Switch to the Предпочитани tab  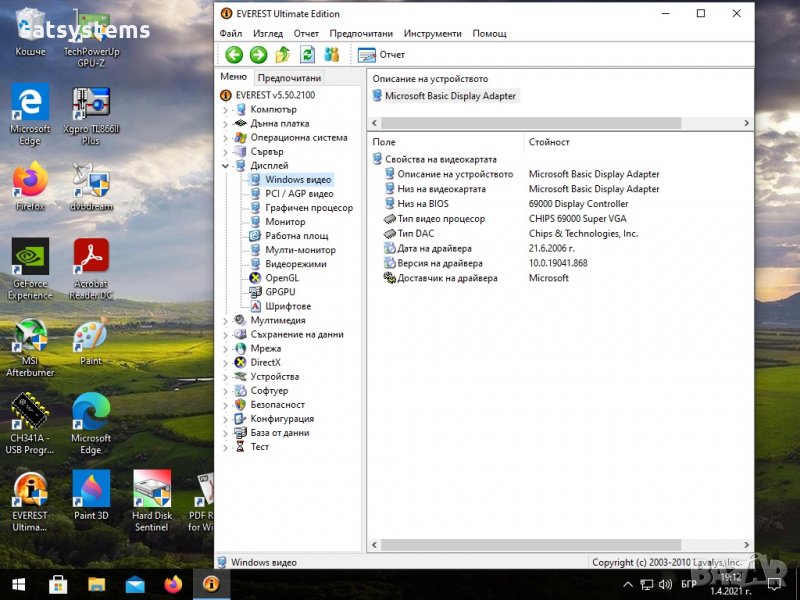click(x=289, y=78)
